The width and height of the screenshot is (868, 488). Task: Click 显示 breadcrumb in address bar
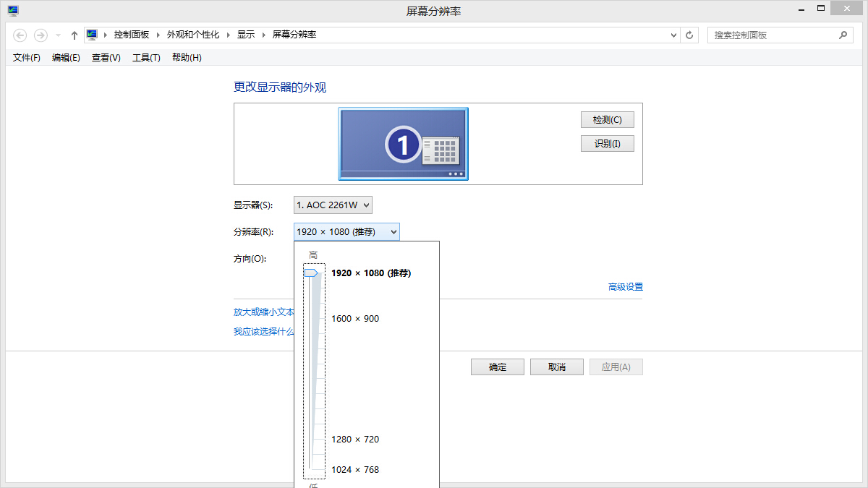coord(246,35)
